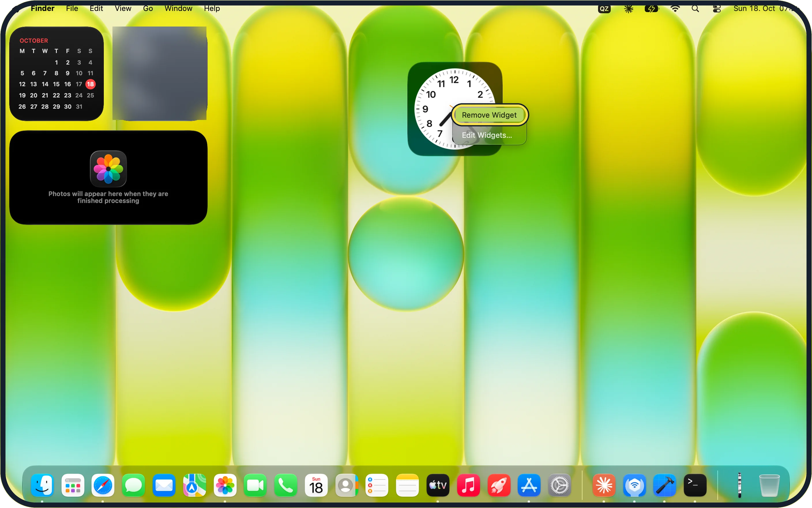Open Messages from the Dock
The image size is (812, 508).
134,485
